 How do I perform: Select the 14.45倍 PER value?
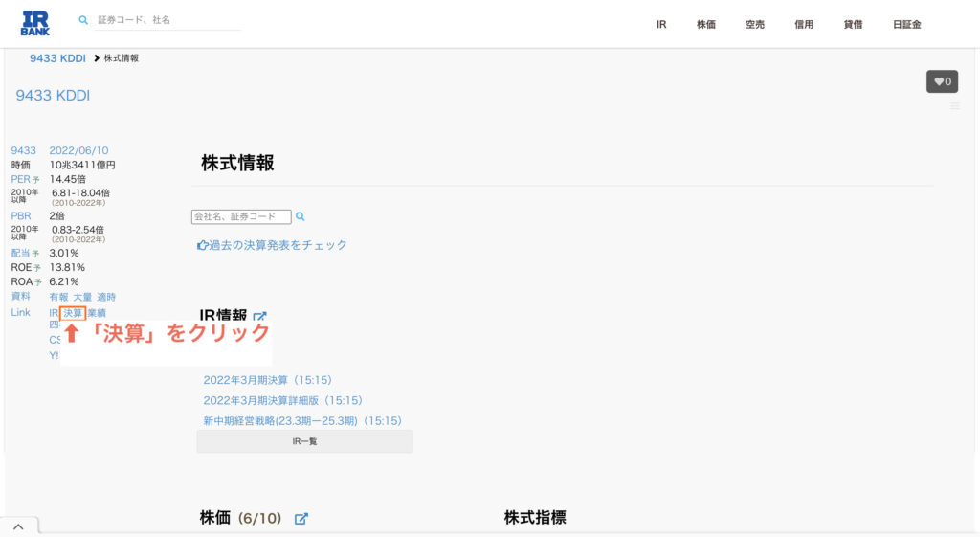(x=68, y=179)
